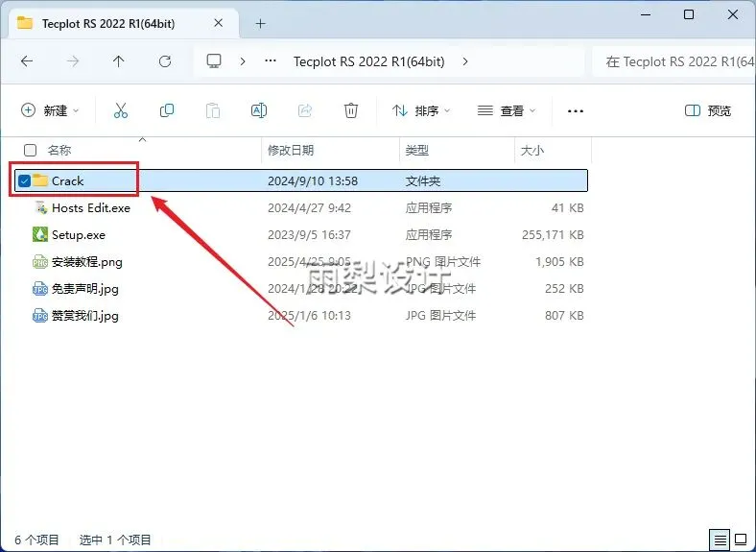
Task: Open the New (新建) dropdown
Action: click(x=50, y=110)
